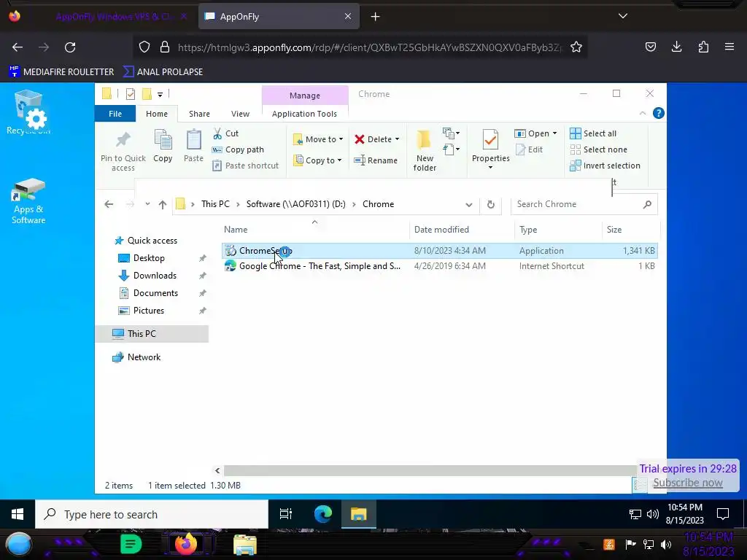747x560 pixels.
Task: Click Select all in ribbon
Action: tap(593, 134)
